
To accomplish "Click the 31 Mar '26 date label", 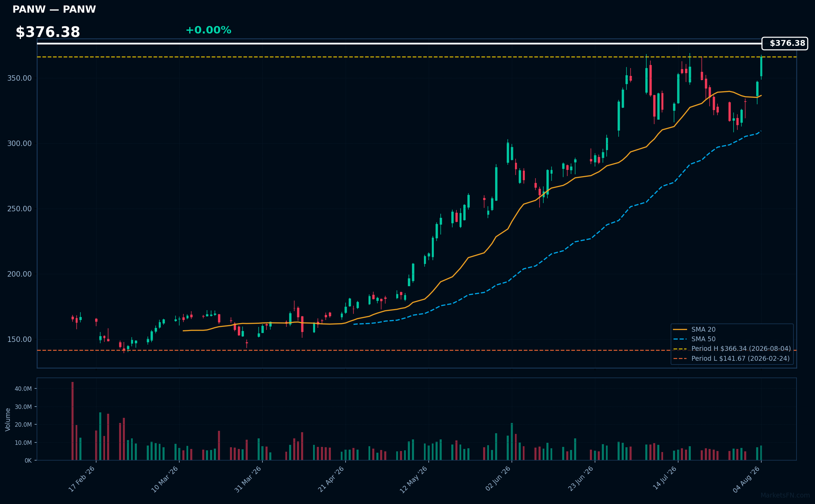I will coord(248,479).
